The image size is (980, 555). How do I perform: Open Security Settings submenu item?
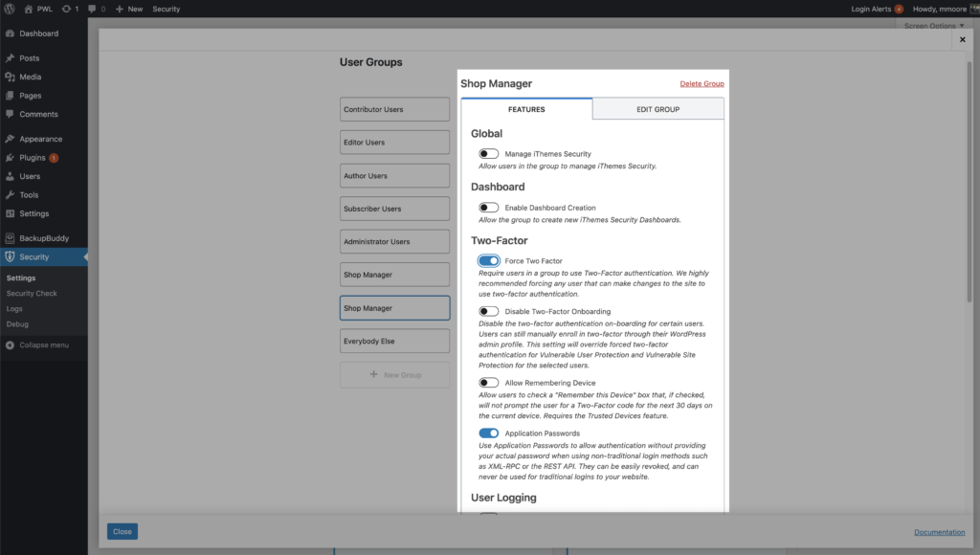21,278
